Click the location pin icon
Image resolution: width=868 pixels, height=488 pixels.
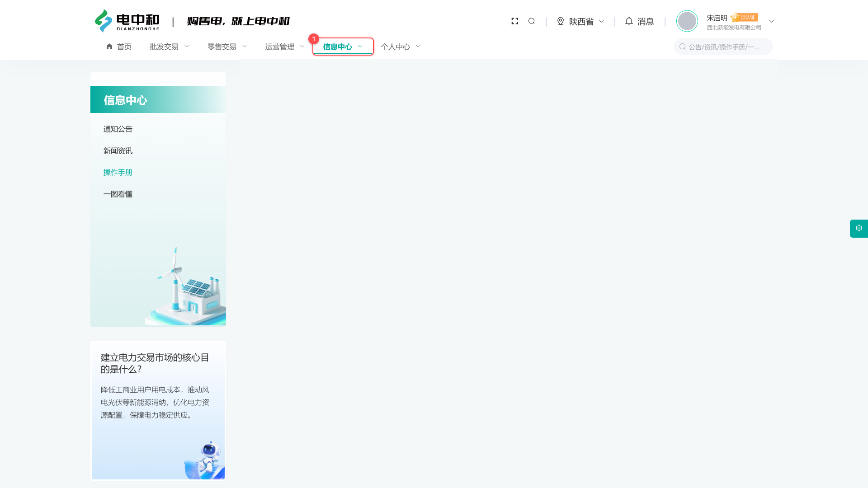pyautogui.click(x=561, y=21)
